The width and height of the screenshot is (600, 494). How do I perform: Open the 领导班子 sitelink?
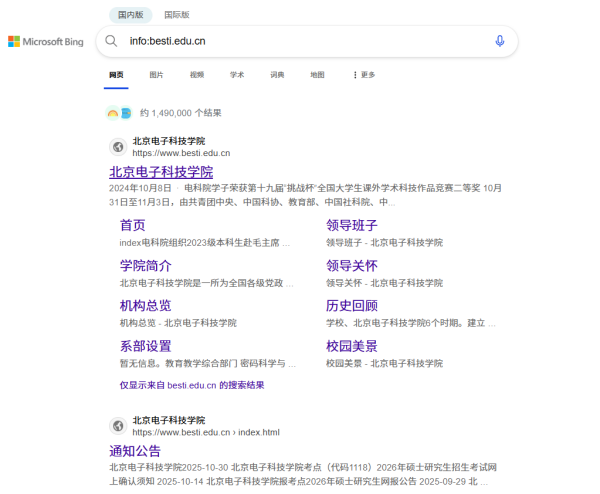352,225
